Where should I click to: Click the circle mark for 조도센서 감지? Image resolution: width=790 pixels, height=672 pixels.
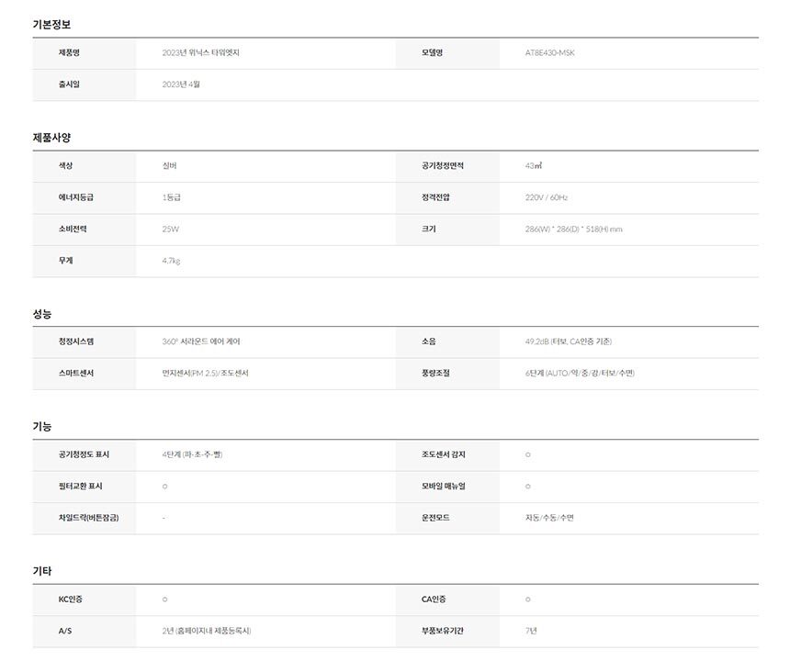pos(528,454)
